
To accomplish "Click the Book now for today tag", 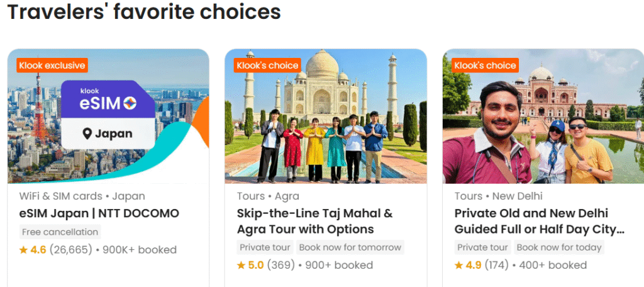I will (559, 247).
